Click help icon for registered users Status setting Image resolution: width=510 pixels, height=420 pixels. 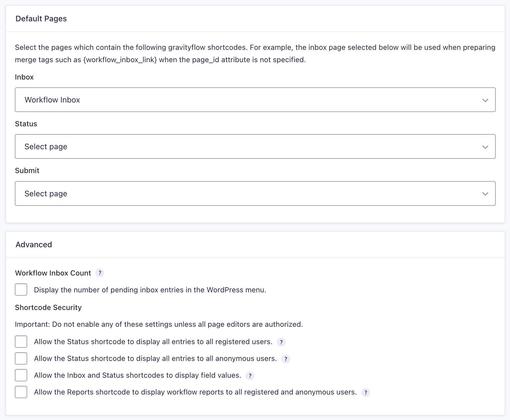pyautogui.click(x=281, y=342)
